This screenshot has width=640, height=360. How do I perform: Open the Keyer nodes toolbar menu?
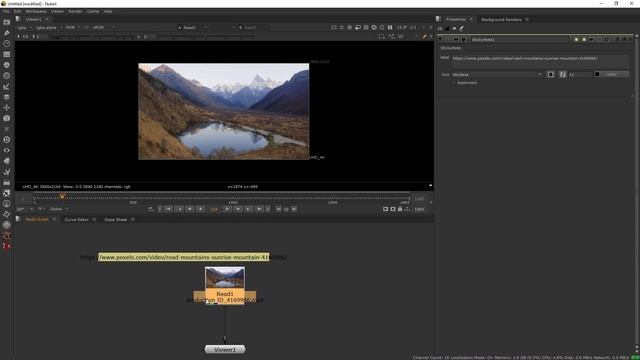point(7,86)
